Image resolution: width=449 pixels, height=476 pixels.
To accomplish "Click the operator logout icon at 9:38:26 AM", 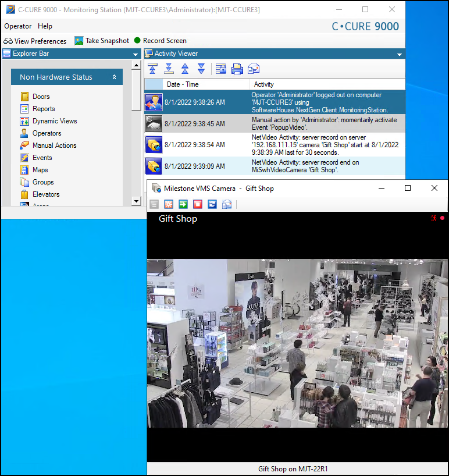I will [x=154, y=102].
